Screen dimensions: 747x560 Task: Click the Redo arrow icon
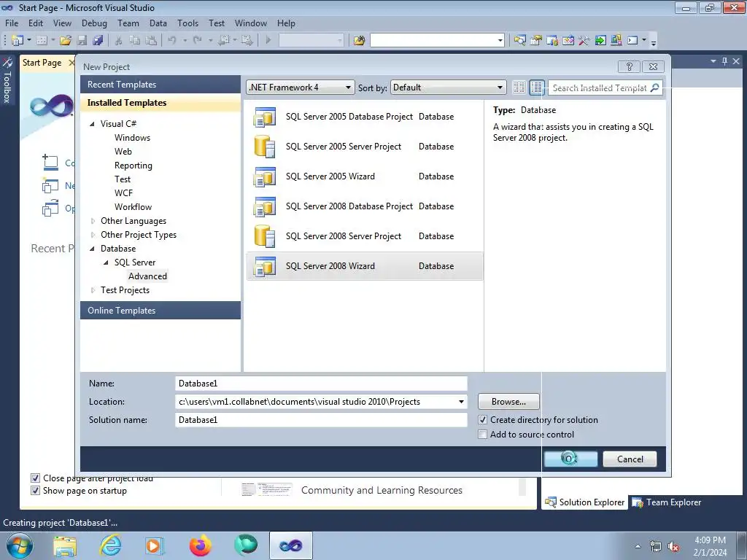point(197,41)
